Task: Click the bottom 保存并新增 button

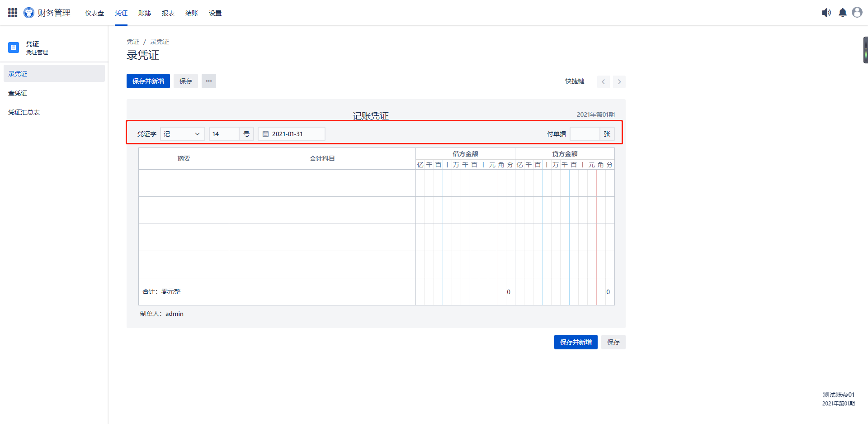Action: pyautogui.click(x=576, y=342)
